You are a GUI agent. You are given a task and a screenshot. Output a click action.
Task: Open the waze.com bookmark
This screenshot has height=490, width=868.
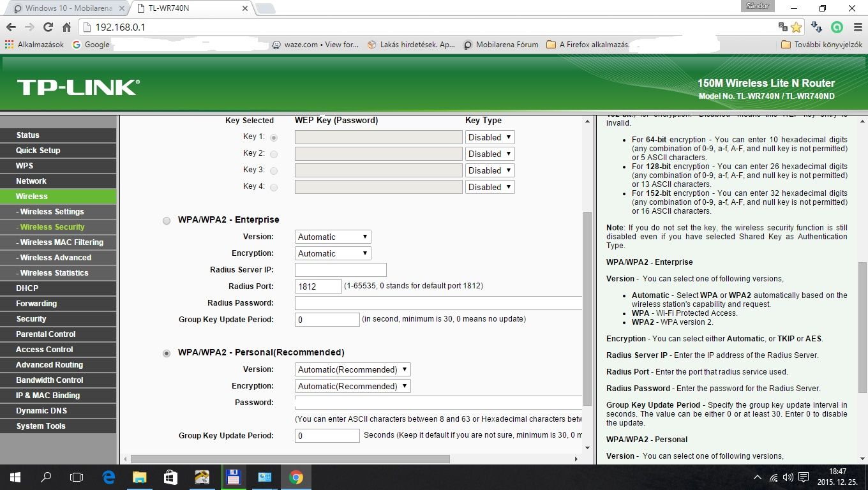[315, 45]
